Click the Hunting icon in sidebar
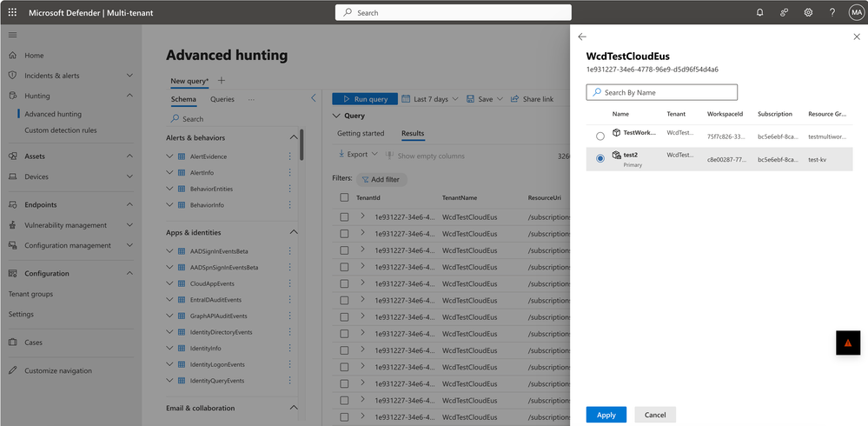 click(13, 96)
